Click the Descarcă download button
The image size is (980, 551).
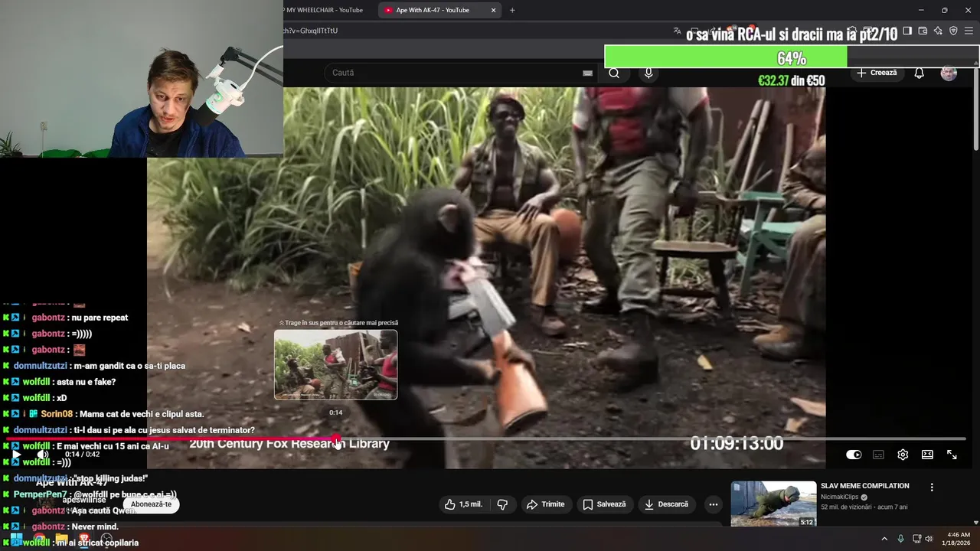[666, 504]
